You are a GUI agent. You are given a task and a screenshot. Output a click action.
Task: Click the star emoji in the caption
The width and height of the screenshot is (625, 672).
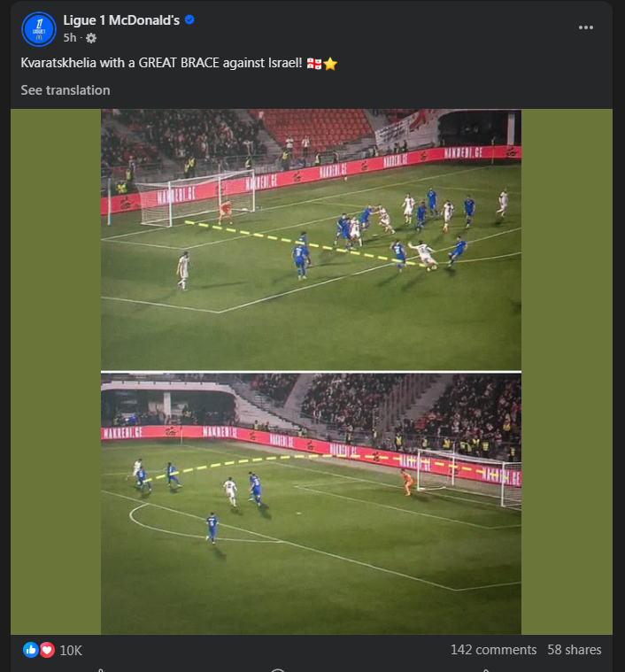(x=330, y=64)
